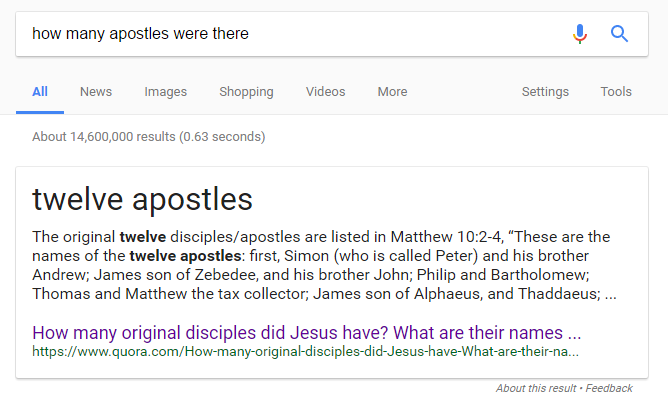Click the 'twelve apostles' answer heading
The height and width of the screenshot is (400, 668).
(142, 199)
